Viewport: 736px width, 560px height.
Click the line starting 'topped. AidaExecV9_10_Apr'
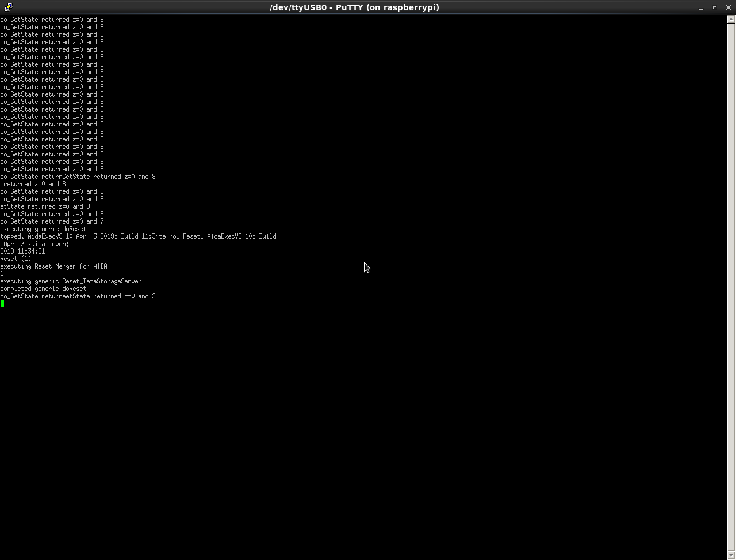138,236
